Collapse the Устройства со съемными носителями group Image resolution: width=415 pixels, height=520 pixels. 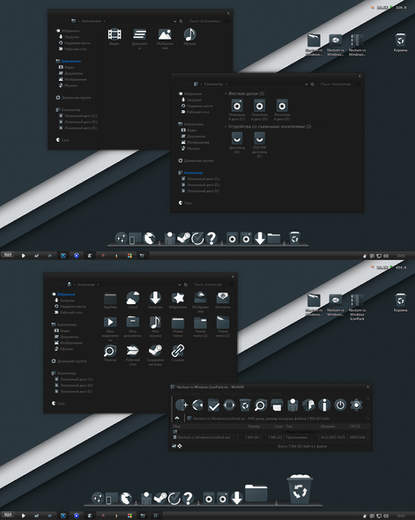tap(226, 127)
